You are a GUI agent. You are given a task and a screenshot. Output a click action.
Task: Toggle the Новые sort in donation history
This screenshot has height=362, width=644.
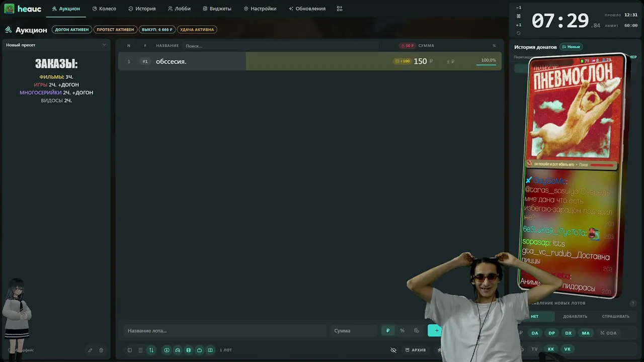(x=571, y=47)
